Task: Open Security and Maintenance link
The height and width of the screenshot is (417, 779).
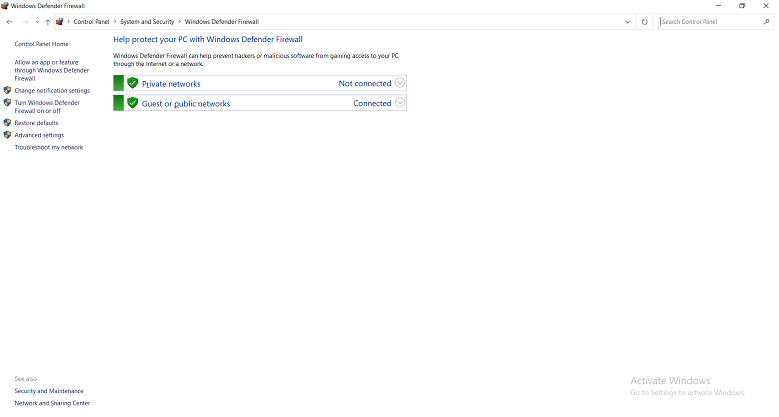Action: coord(49,391)
